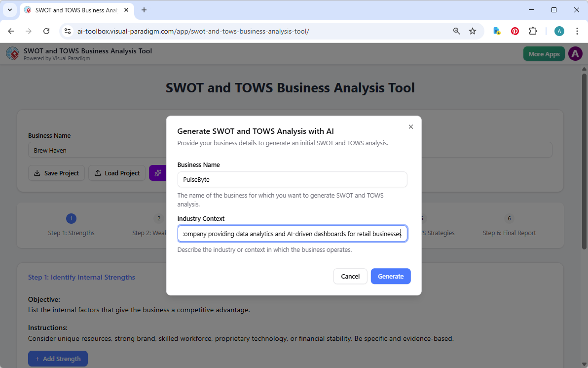The width and height of the screenshot is (588, 368).
Task: Cancel the AI analysis dialog
Action: click(350, 276)
